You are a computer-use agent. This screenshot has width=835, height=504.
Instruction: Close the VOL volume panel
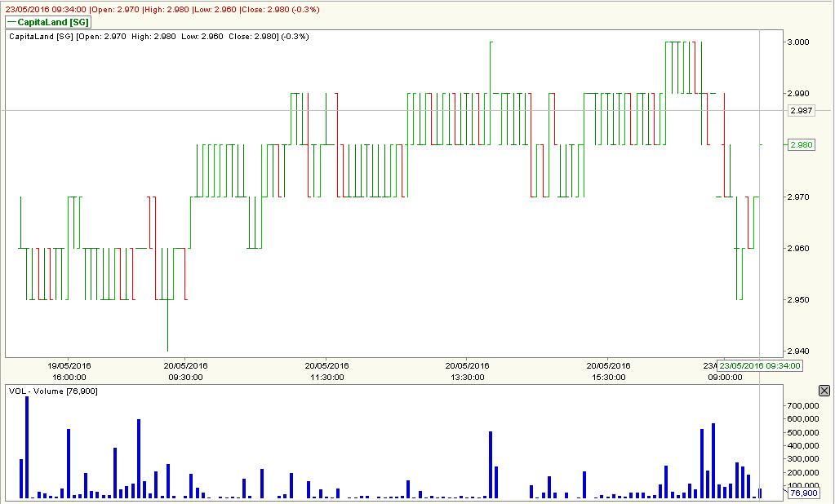pos(824,391)
